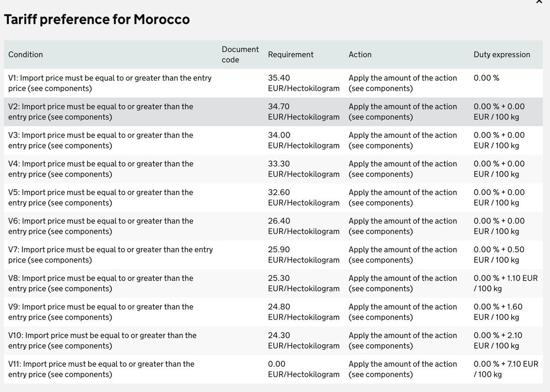
Task: Close the tariff preference popup
Action: click(x=539, y=2)
